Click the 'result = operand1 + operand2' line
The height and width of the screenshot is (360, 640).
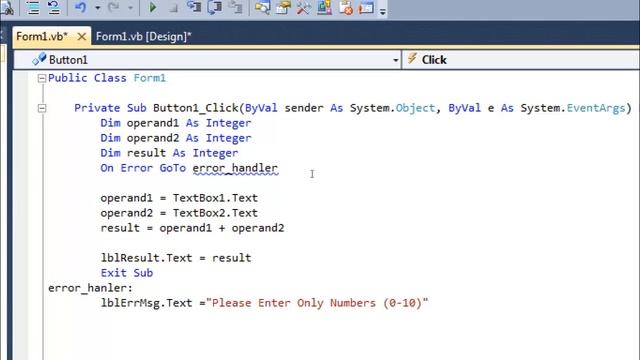pos(192,228)
